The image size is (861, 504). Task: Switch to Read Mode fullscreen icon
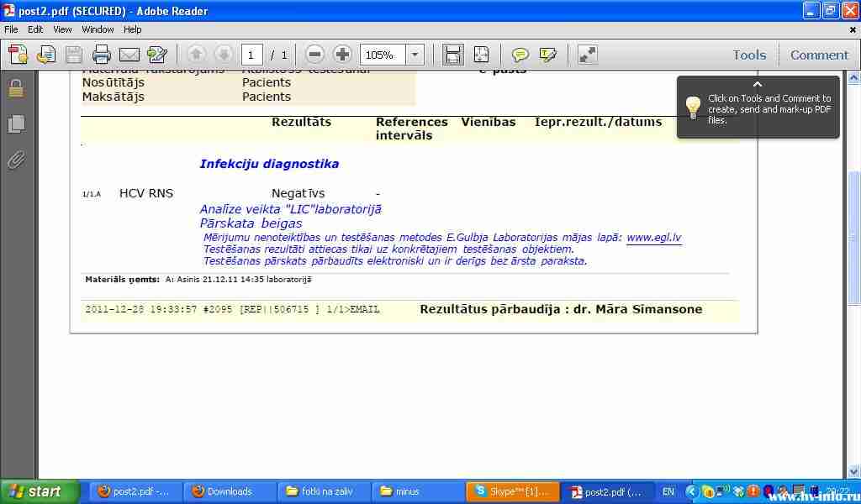pyautogui.click(x=588, y=55)
